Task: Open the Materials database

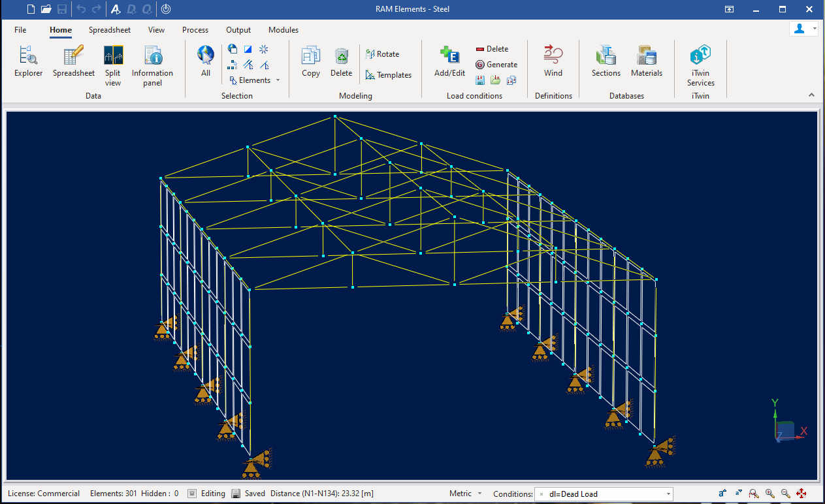Action: click(647, 62)
